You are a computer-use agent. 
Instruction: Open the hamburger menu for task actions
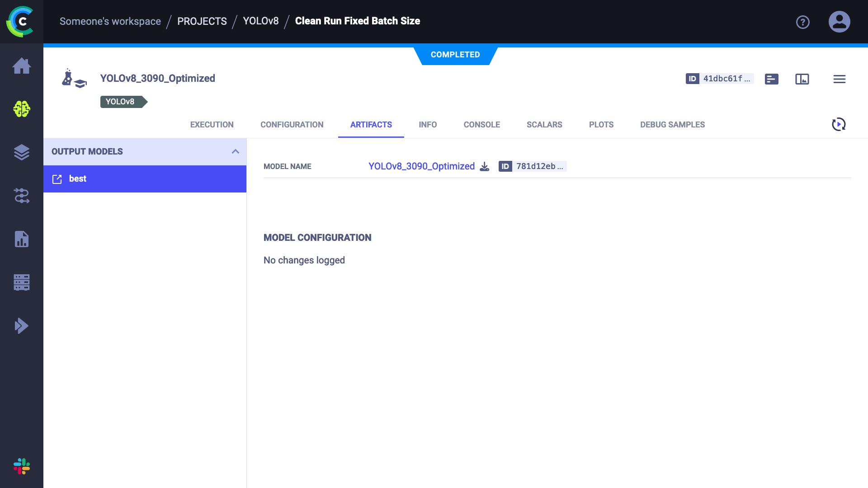click(840, 79)
